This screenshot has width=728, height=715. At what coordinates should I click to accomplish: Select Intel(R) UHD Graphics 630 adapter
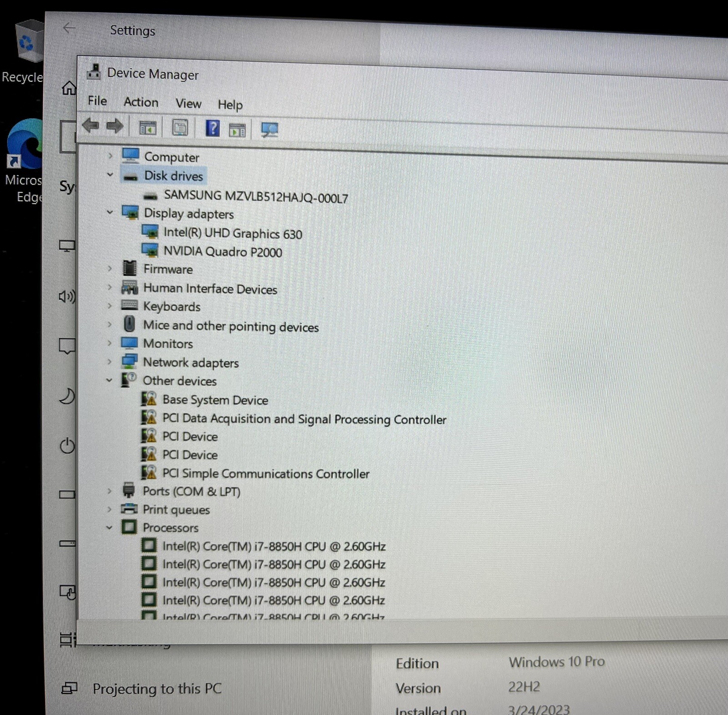(233, 233)
